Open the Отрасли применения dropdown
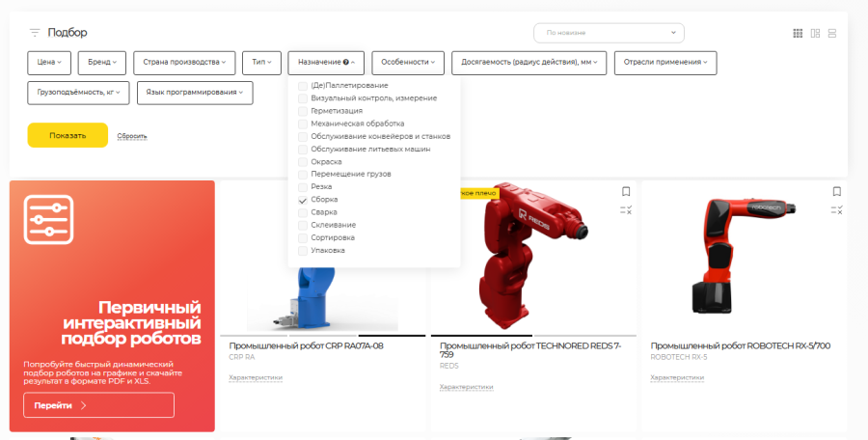This screenshot has height=440, width=868. coord(665,63)
